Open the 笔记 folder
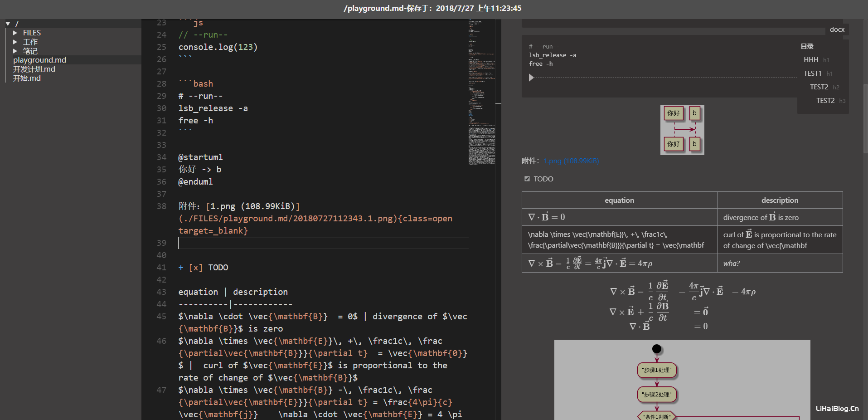868x420 pixels. point(30,51)
